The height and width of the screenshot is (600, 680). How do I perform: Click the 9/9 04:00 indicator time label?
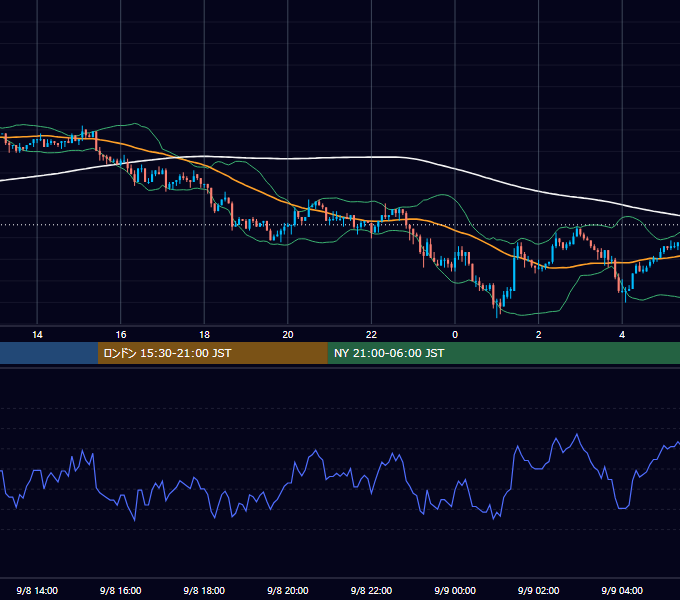click(x=622, y=590)
